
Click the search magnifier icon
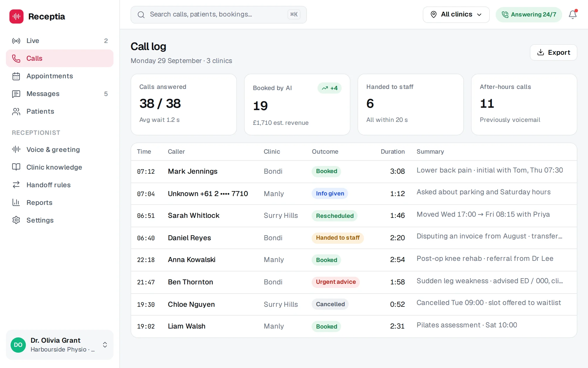point(141,15)
